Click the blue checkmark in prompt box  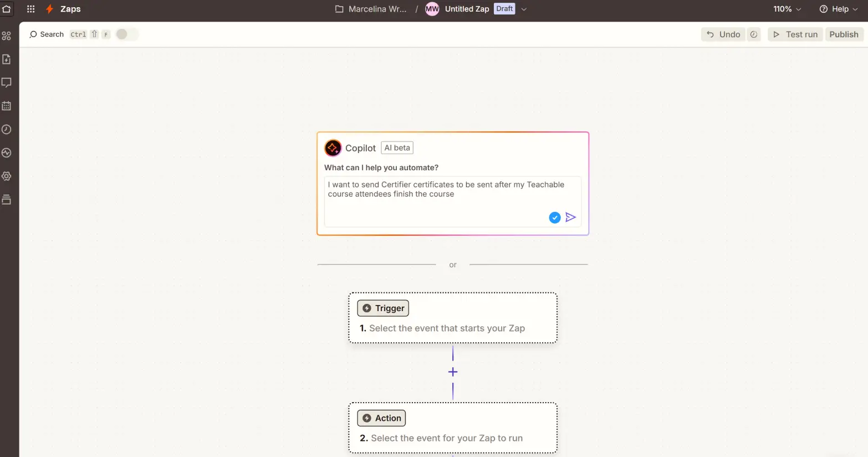[555, 218]
